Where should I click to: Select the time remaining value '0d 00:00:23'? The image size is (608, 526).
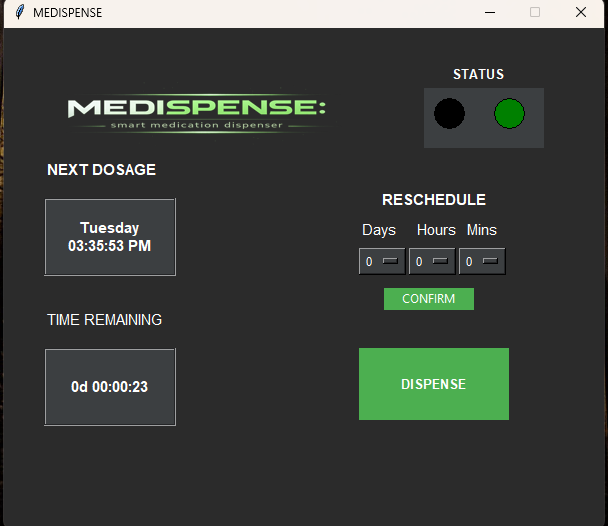pyautogui.click(x=110, y=387)
